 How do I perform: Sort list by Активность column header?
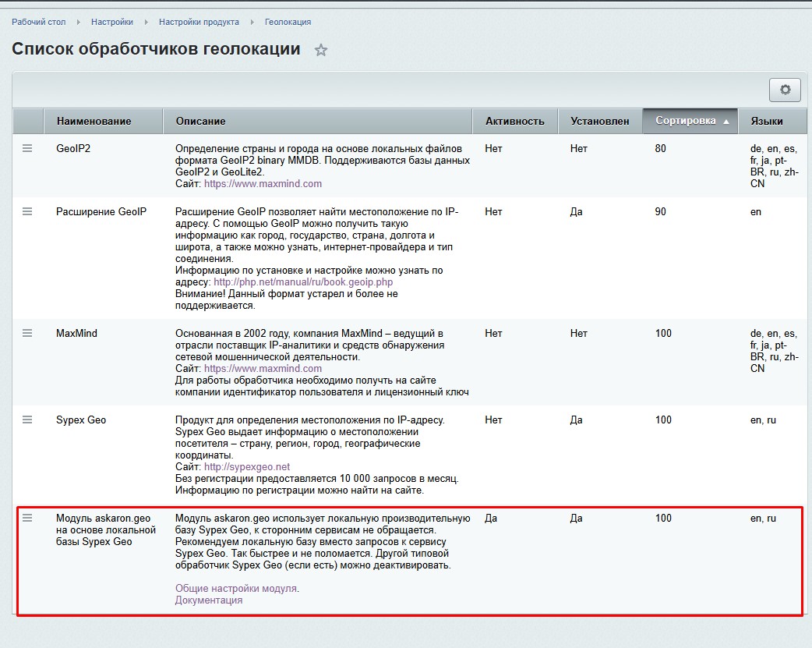514,121
